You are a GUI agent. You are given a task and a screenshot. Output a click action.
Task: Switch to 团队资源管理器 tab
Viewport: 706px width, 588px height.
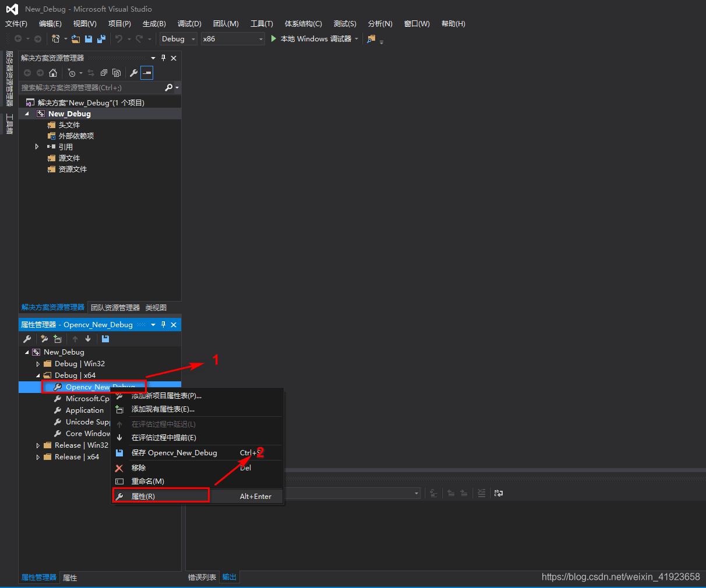coord(115,307)
